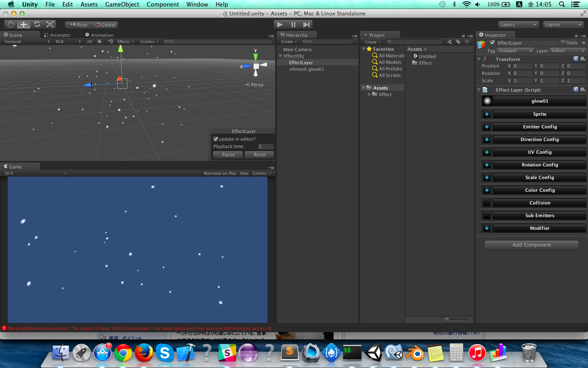The image size is (588, 368).
Task: Open Skype from the Dock
Action: 165,352
